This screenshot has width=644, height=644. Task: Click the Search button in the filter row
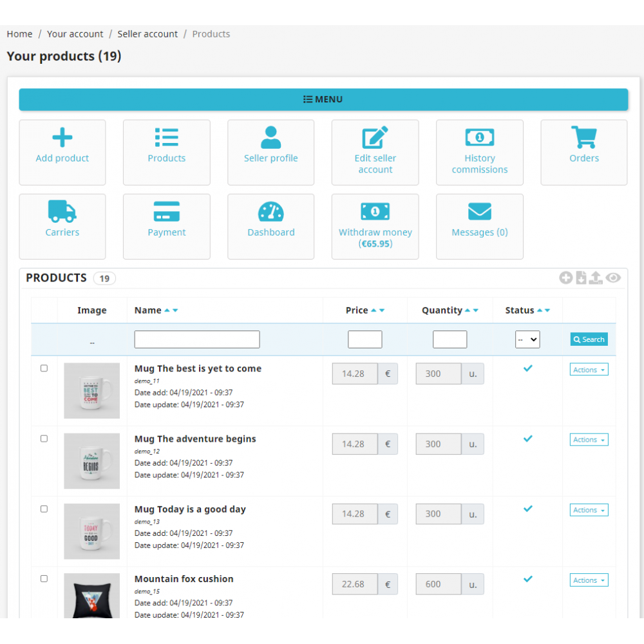(588, 339)
